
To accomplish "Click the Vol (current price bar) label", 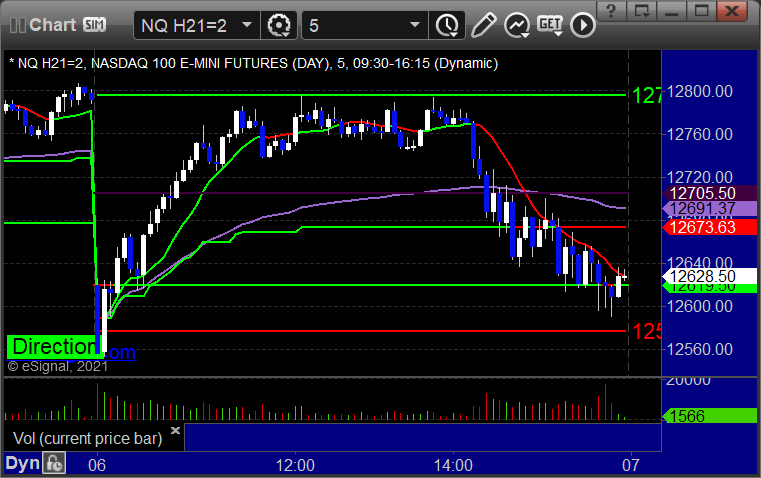I will pos(87,438).
